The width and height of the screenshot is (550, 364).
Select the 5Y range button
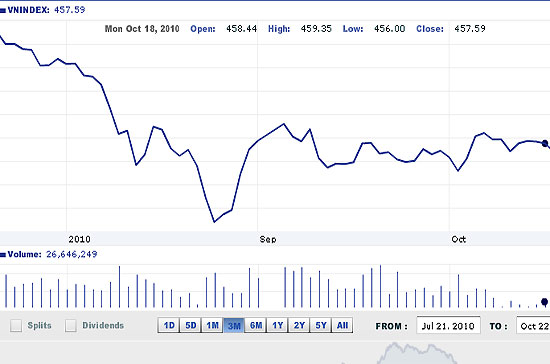point(321,325)
